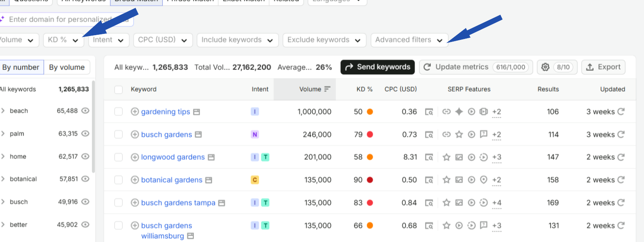Open the Advanced filters dropdown
Screen dimensions: 644x242
(409, 40)
